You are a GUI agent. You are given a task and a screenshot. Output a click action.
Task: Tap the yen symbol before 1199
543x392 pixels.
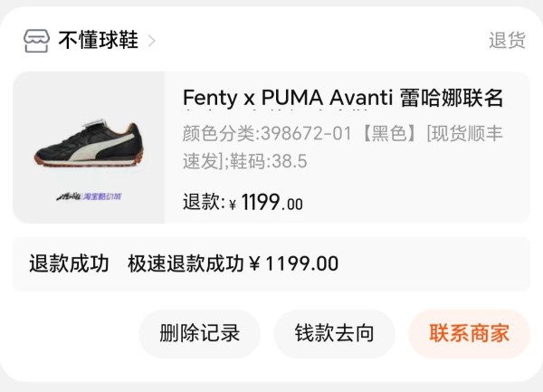click(233, 205)
